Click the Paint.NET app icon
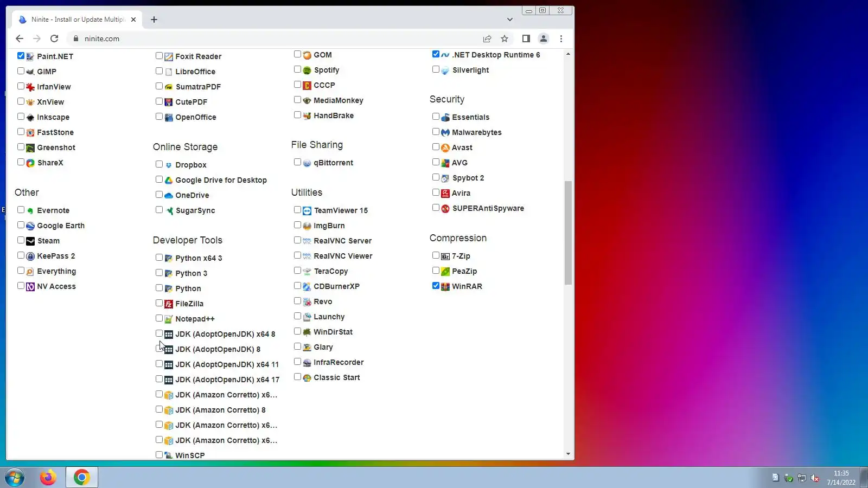Viewport: 868px width, 488px height. point(30,56)
